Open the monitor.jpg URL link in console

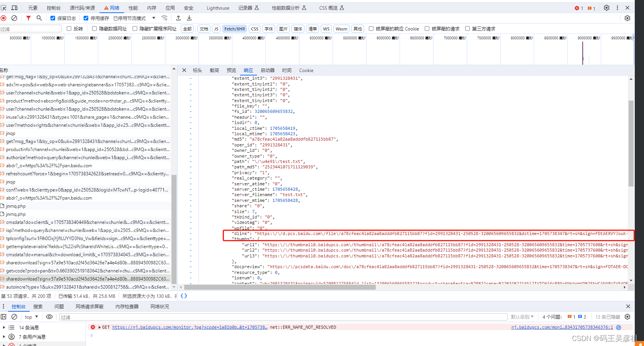[x=190, y=327]
